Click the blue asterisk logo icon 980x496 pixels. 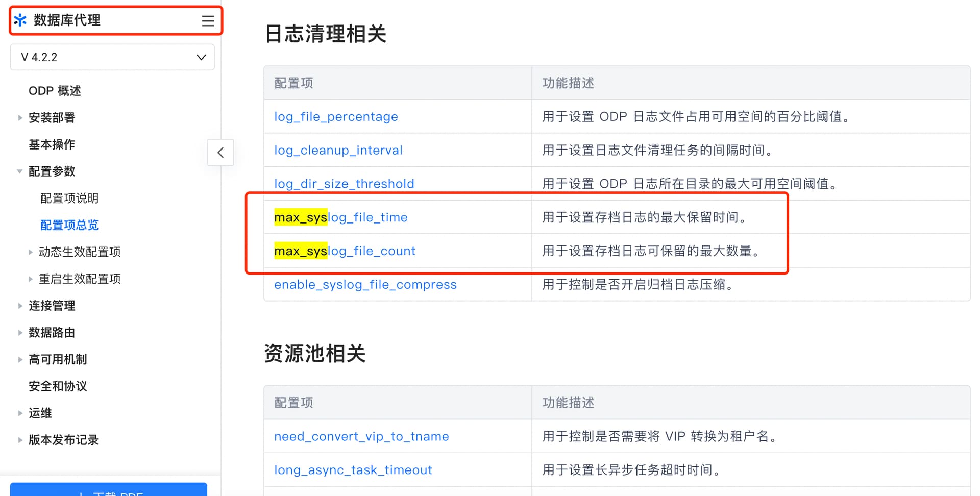tap(20, 20)
